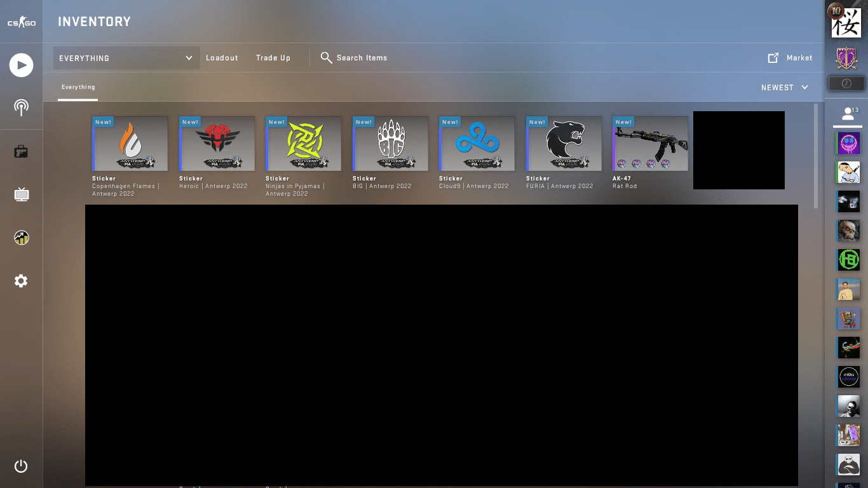Screen dimensions: 868x488
Task: Click the purple shield rank badge
Action: (x=846, y=58)
